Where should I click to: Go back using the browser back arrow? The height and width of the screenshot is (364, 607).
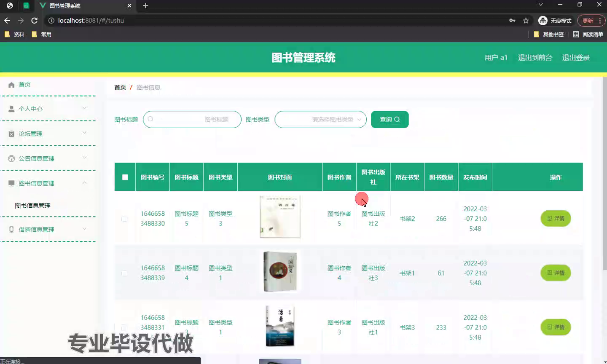(7, 20)
